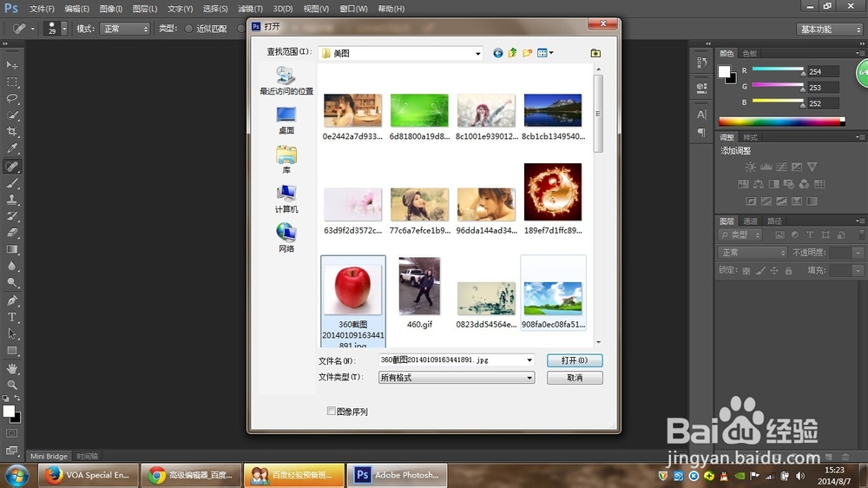868x488 pixels.
Task: Go up one folder level in Open dialog
Action: (x=513, y=53)
